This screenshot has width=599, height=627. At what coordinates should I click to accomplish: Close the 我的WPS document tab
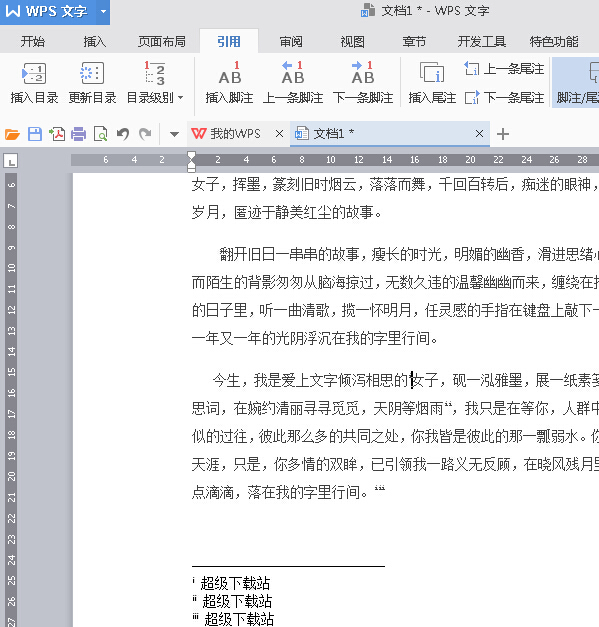tap(280, 134)
